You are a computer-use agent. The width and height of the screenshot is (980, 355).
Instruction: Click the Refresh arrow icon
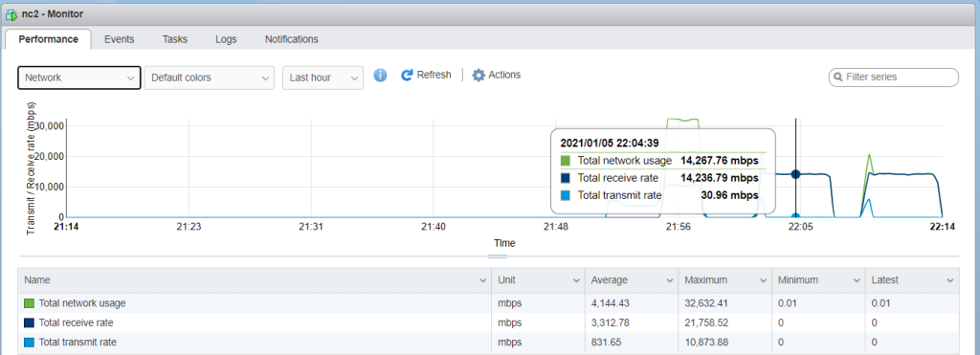pyautogui.click(x=407, y=75)
